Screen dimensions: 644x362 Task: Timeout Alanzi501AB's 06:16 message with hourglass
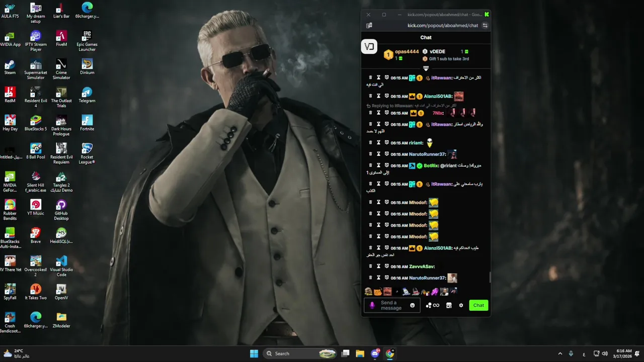378,248
